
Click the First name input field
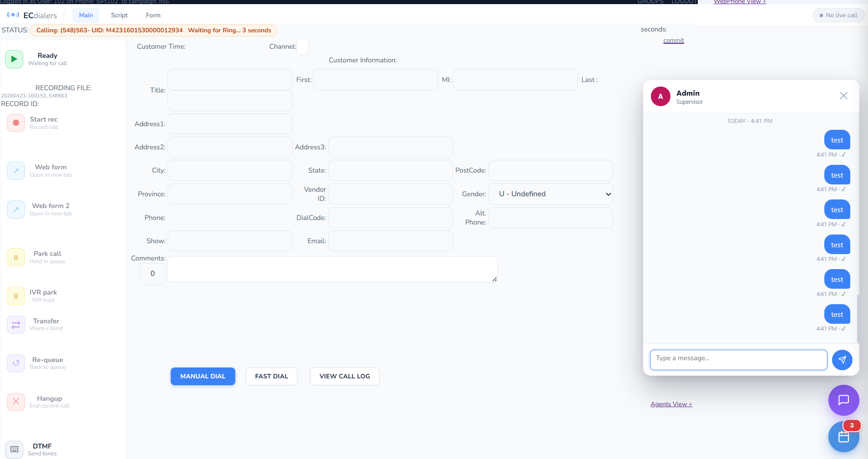[x=376, y=80]
